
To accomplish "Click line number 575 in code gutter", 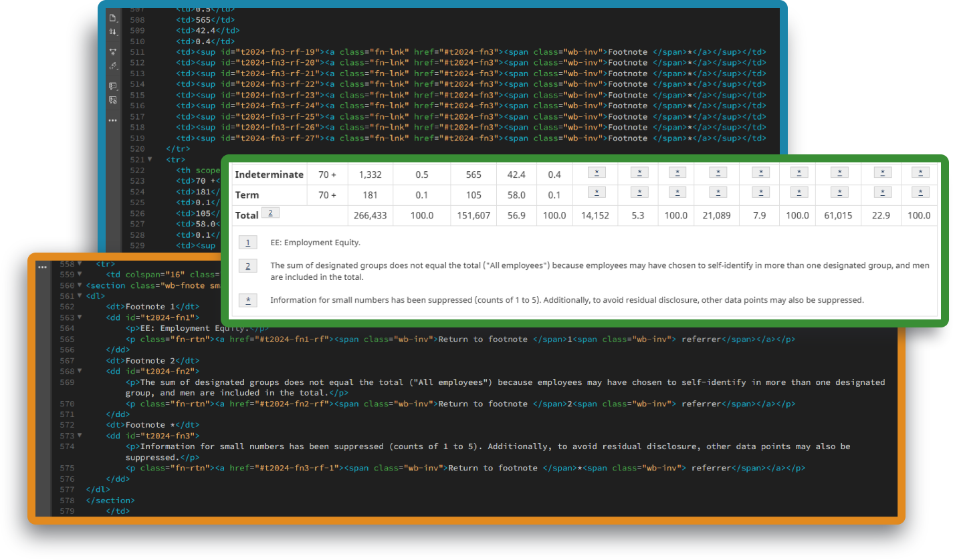I will (x=67, y=468).
